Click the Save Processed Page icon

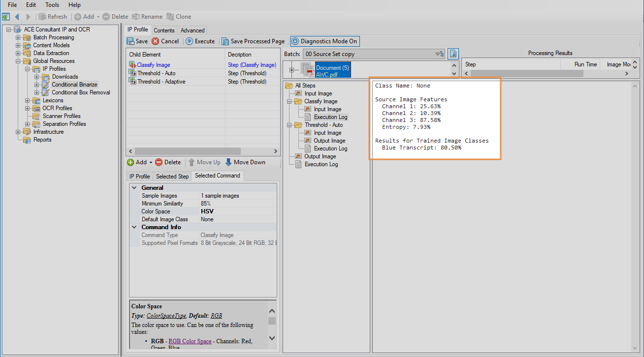tap(225, 41)
